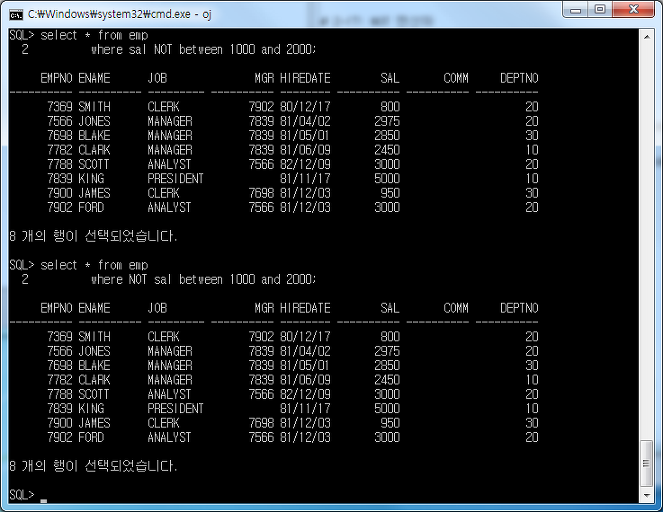Screen dimensions: 663x512
Task: Click hiredate 80/12/17 in the upper results table
Action: pos(305,107)
